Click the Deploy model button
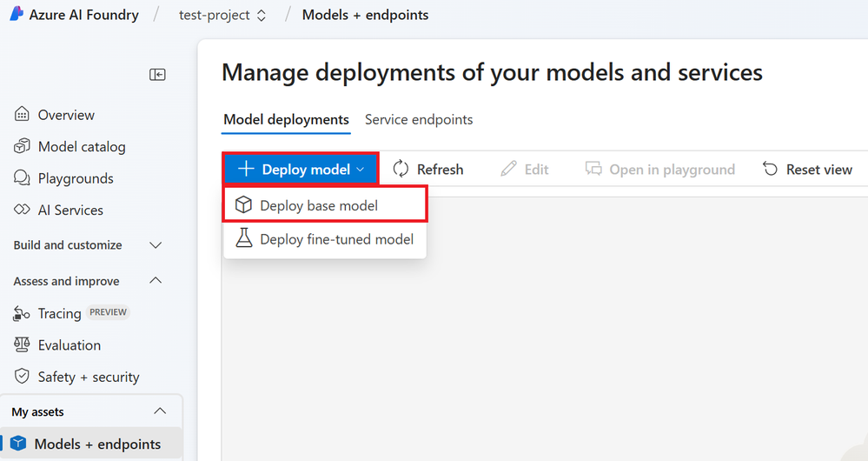868x461 pixels. click(301, 170)
